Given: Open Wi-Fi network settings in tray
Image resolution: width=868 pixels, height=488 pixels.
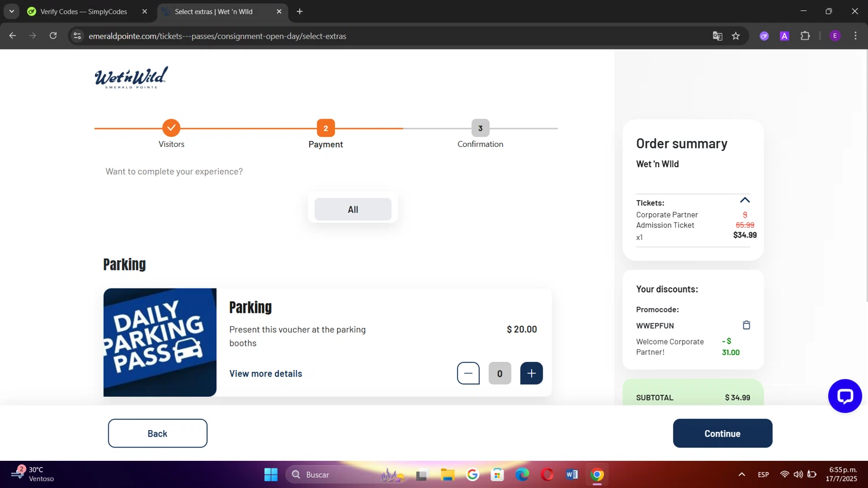Looking at the screenshot, I should [x=785, y=475].
